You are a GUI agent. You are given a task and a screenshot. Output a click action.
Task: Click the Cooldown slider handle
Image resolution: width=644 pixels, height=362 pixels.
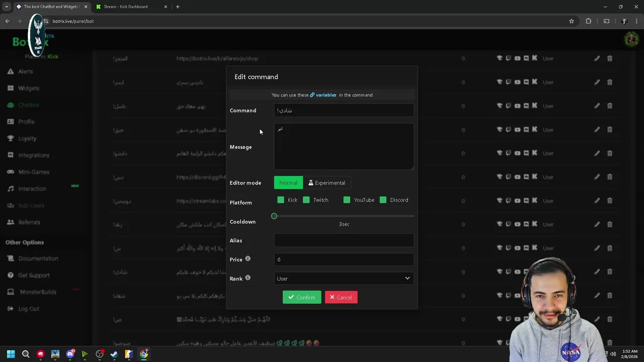pos(274,216)
